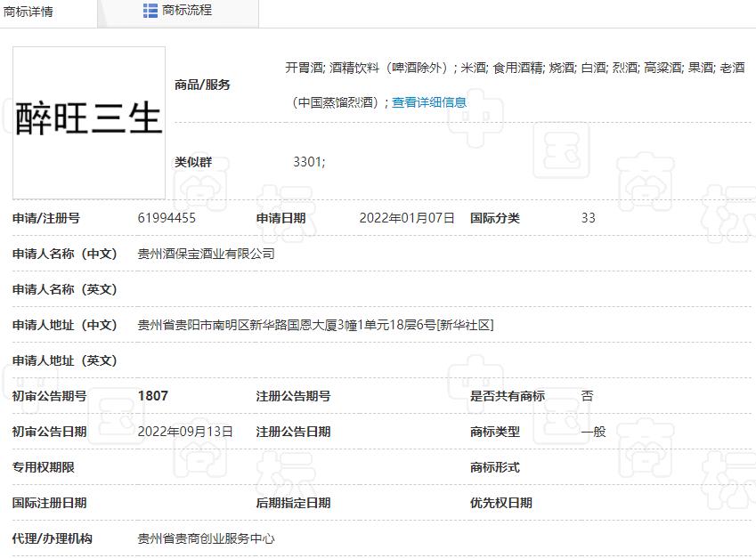Click the international class value 33

[589, 218]
